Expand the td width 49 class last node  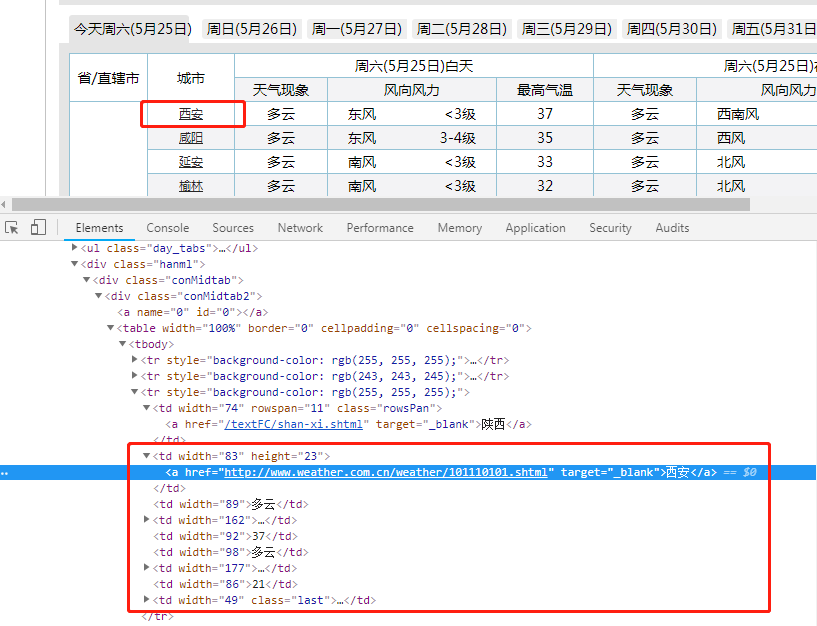(x=146, y=600)
